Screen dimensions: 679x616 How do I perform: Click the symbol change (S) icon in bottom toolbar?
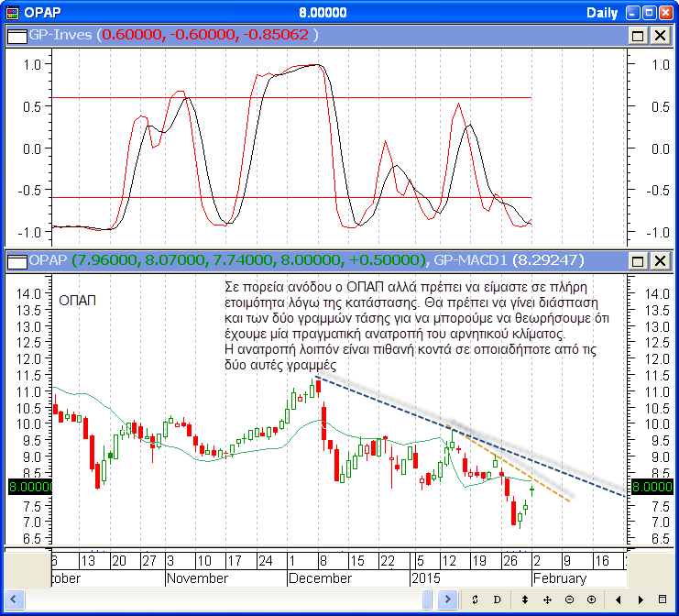[475, 599]
